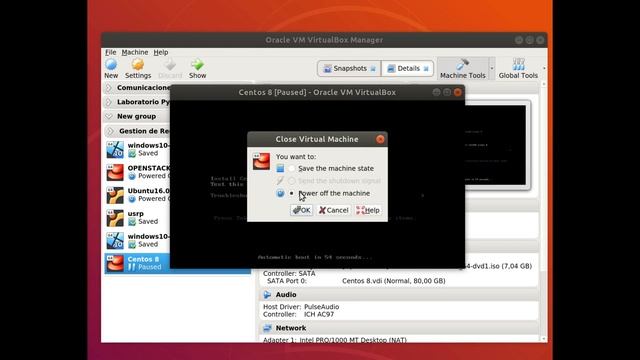Open Machine Tools hammer icon

tap(462, 64)
